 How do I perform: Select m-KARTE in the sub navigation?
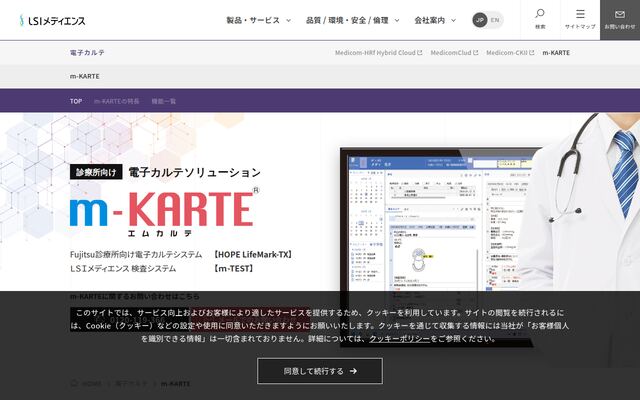point(556,53)
